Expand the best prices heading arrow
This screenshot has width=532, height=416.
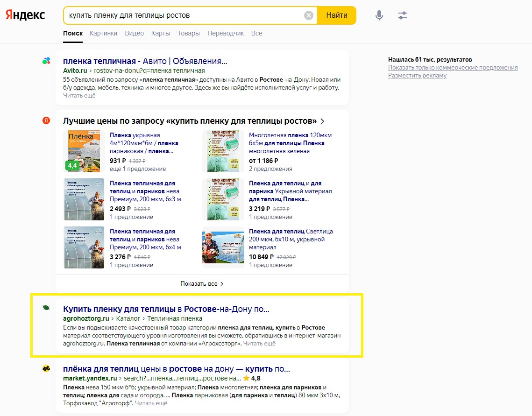322,121
